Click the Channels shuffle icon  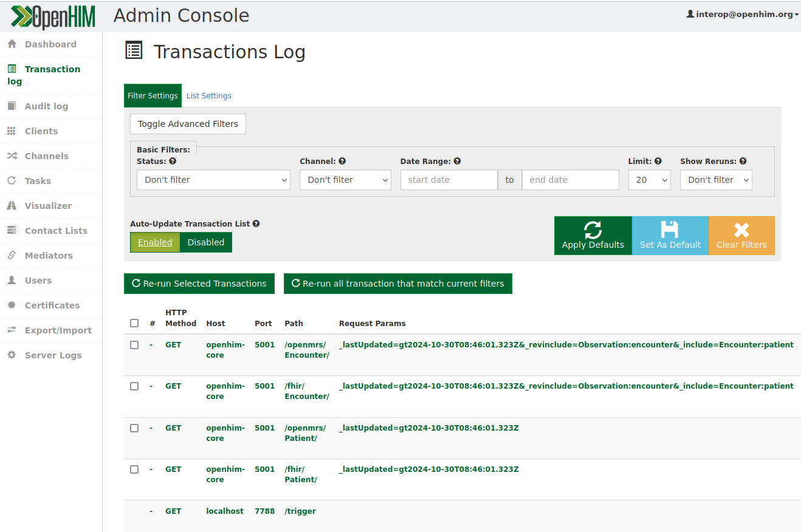[x=12, y=156]
